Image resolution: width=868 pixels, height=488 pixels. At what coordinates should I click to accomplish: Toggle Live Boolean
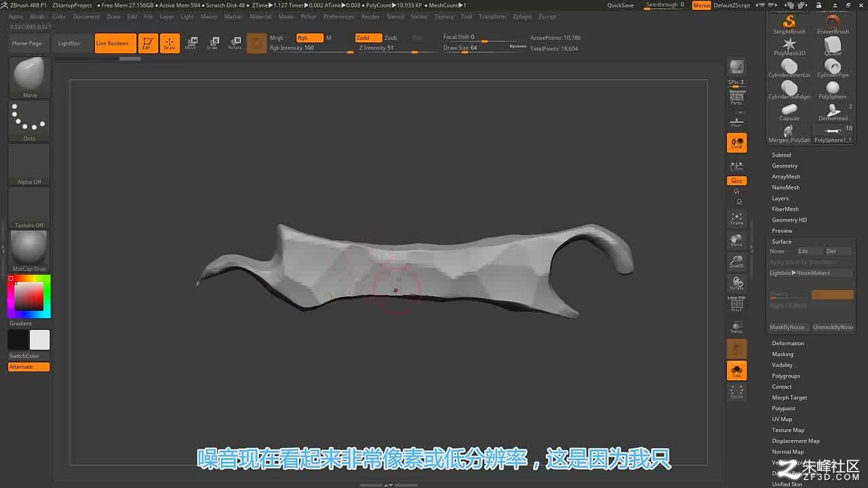[115, 43]
